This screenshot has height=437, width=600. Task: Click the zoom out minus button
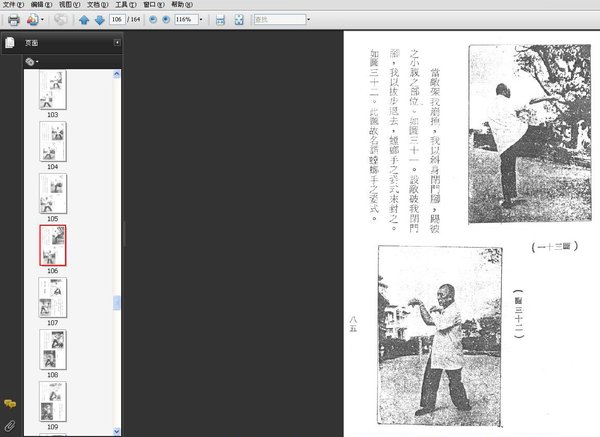(153, 20)
